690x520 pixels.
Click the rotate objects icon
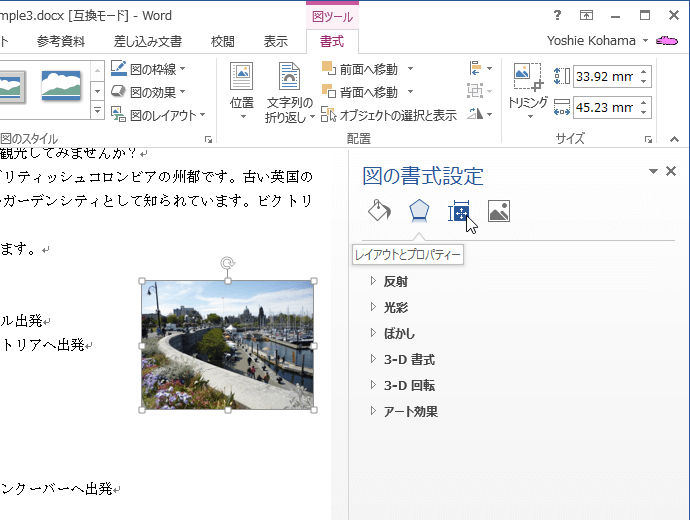[x=479, y=114]
